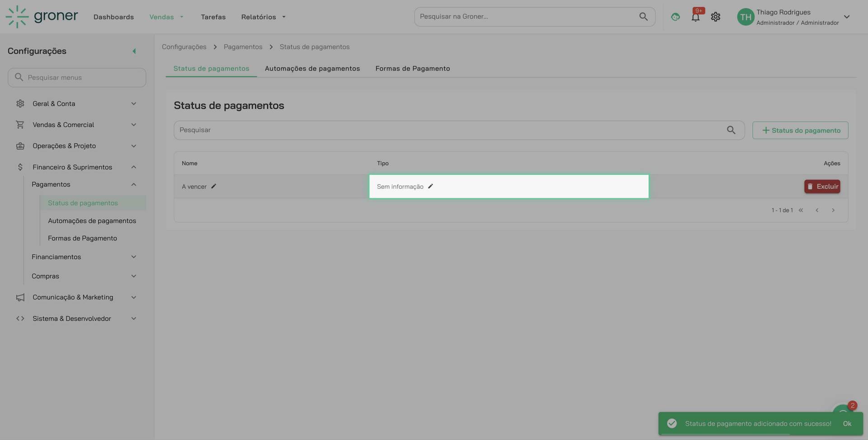Click the magnifier in the Pesquisar status field

731,130
